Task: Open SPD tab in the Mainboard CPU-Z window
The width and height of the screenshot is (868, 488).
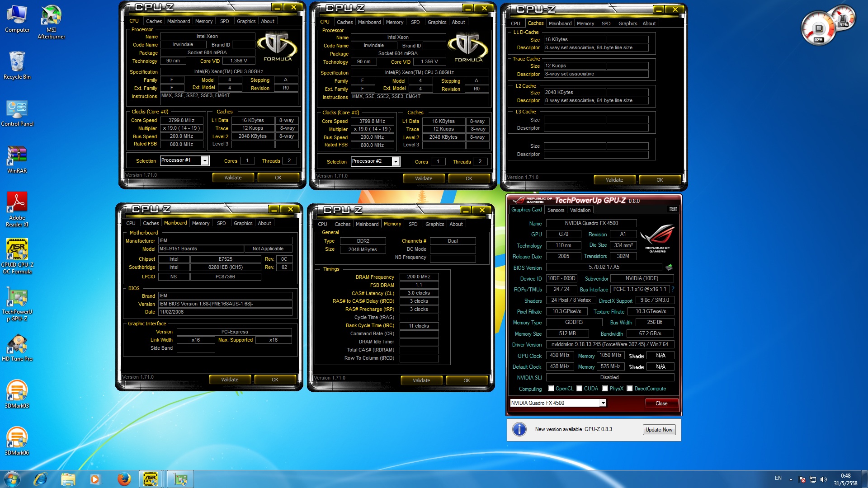Action: coord(221,223)
